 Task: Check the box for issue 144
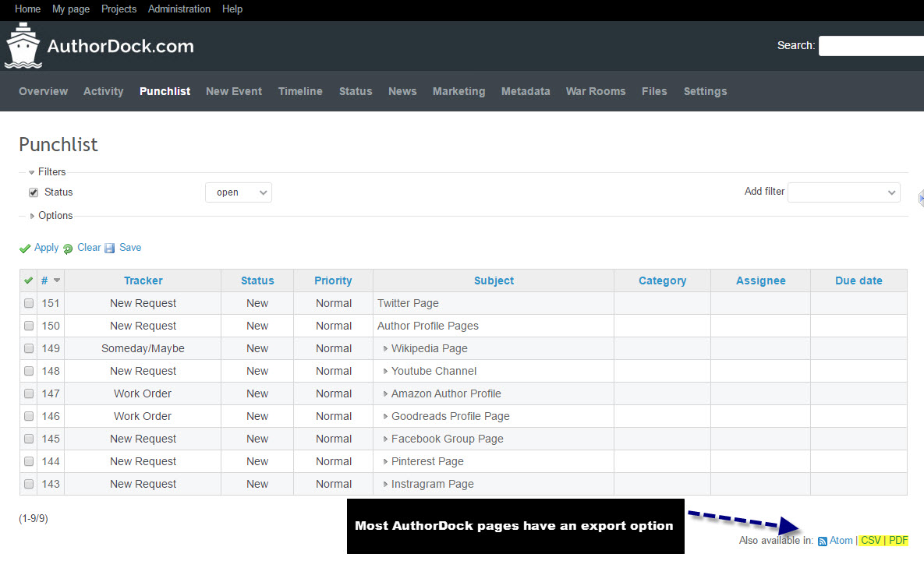click(28, 461)
